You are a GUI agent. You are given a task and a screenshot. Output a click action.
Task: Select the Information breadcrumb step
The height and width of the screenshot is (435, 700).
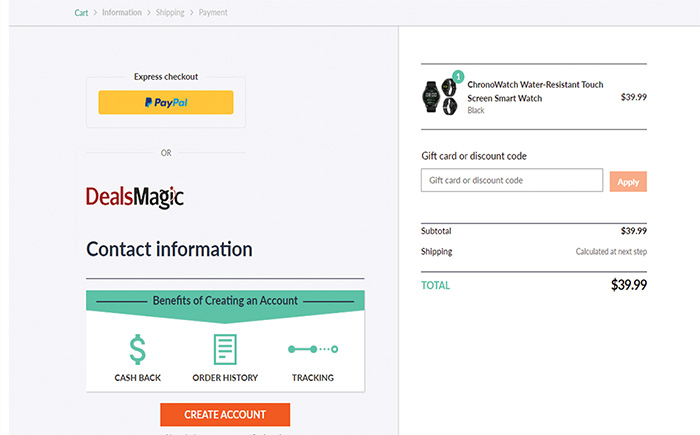click(121, 13)
